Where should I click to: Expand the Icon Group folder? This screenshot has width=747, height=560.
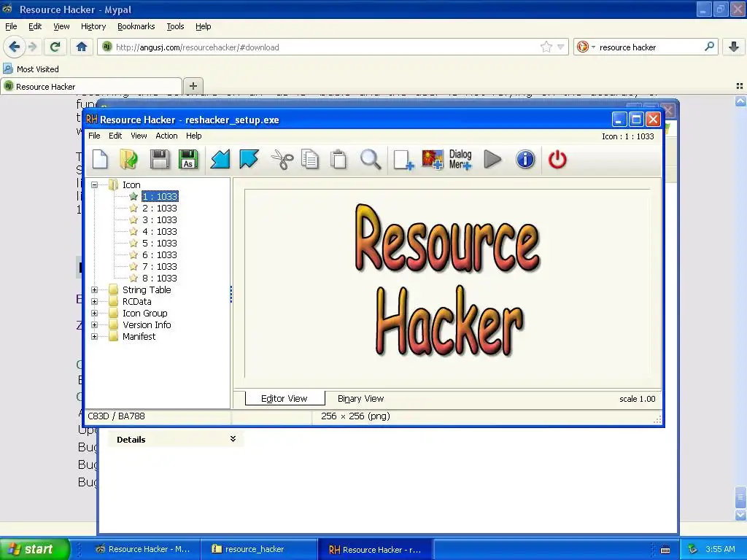click(94, 314)
